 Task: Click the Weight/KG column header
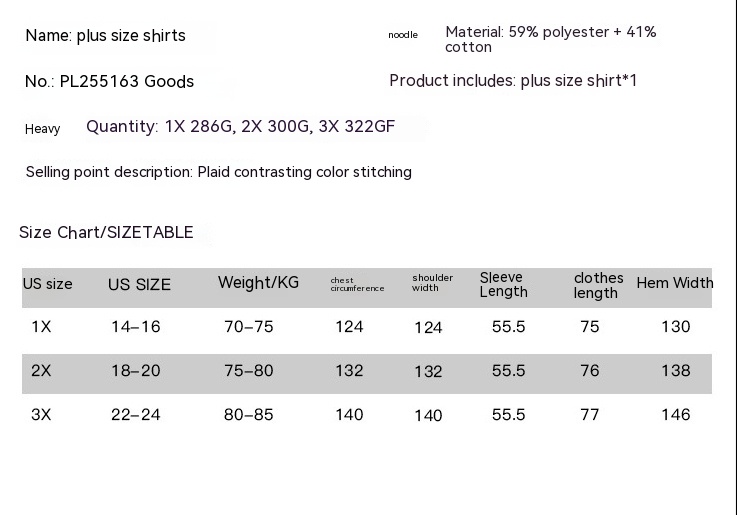[258, 283]
